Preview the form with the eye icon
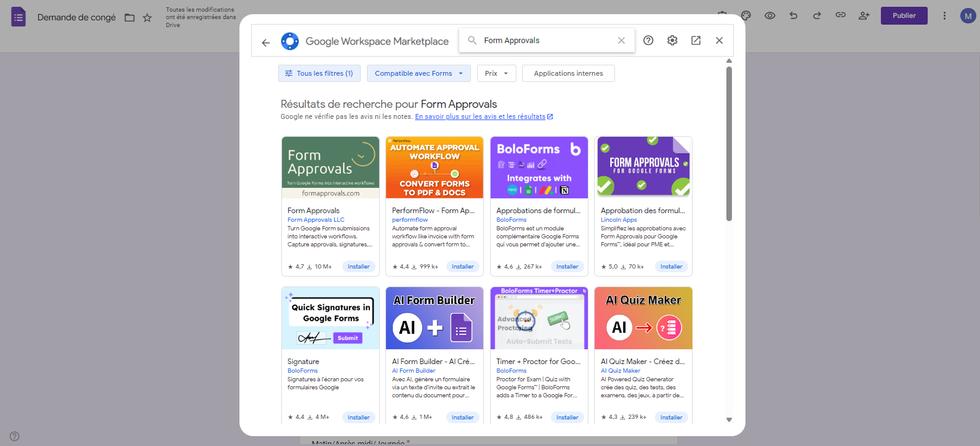Screen dimensions: 980x446 point(769,15)
